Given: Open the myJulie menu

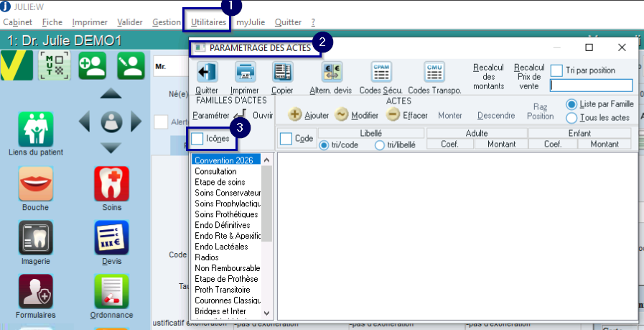Looking at the screenshot, I should 251,22.
